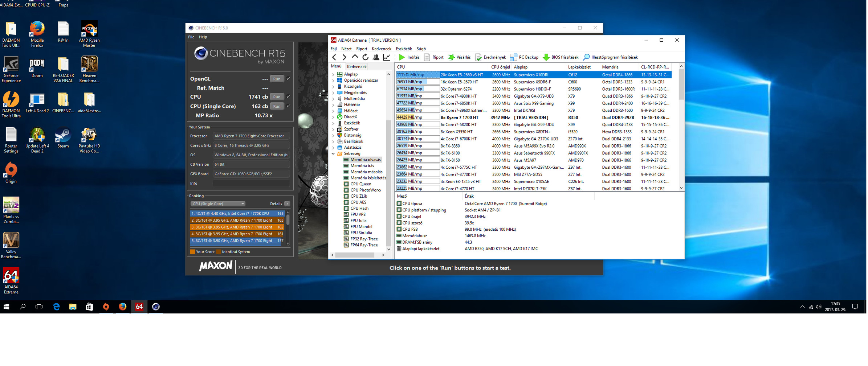Select ranking entry Intel Core i7-4770K

coord(237,214)
